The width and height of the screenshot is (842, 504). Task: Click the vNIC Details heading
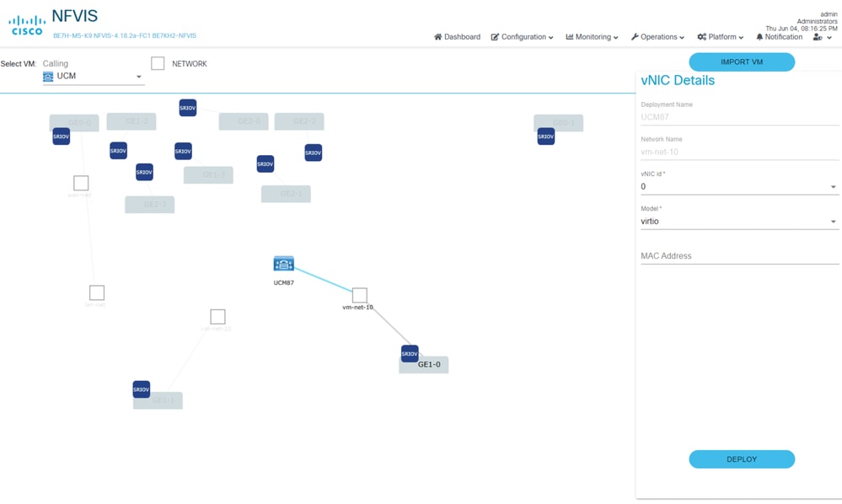tap(678, 81)
